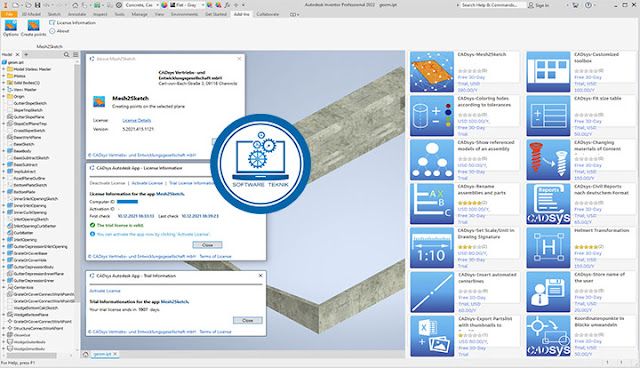Image resolution: width=640 pixels, height=368 pixels.
Task: Click the home icon beside geom.ipt tab
Action: (x=86, y=354)
